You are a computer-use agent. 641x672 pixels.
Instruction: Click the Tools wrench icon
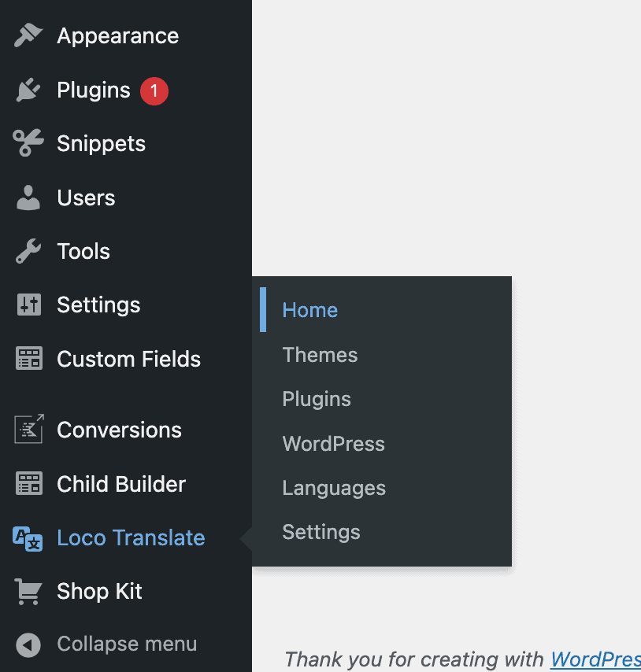28,252
